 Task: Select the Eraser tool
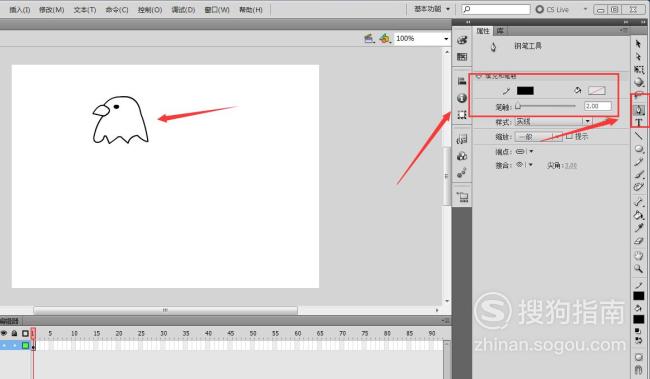click(638, 241)
